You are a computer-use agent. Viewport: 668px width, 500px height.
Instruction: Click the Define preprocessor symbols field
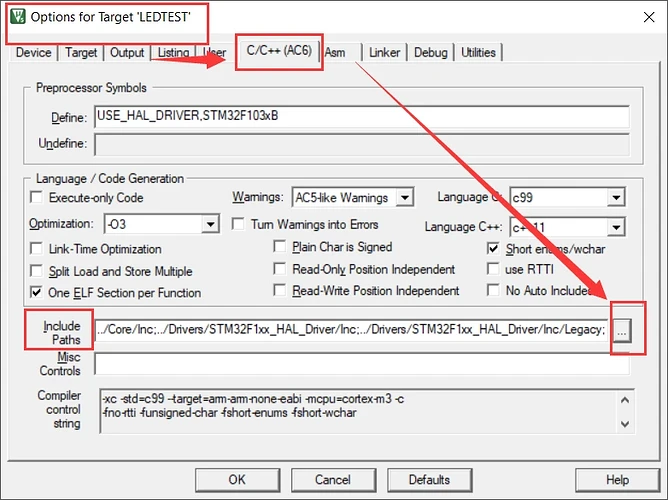(361, 116)
